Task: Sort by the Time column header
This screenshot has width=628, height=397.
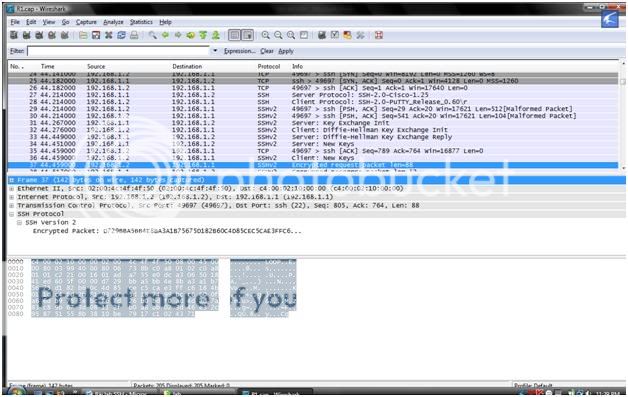Action: pos(48,67)
